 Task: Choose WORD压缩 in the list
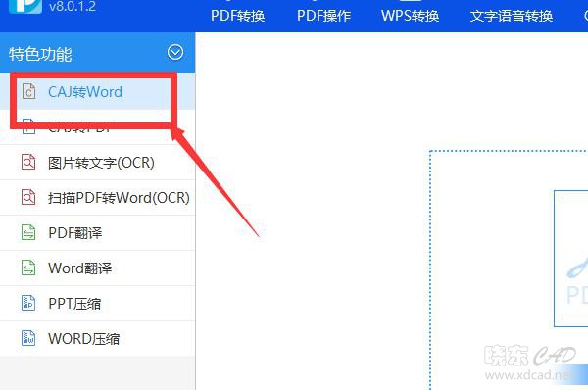(84, 339)
